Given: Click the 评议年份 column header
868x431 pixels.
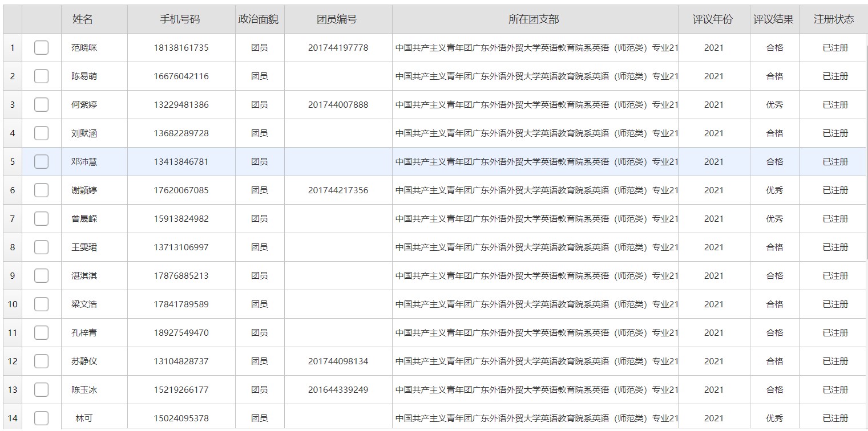Looking at the screenshot, I should click(x=713, y=19).
